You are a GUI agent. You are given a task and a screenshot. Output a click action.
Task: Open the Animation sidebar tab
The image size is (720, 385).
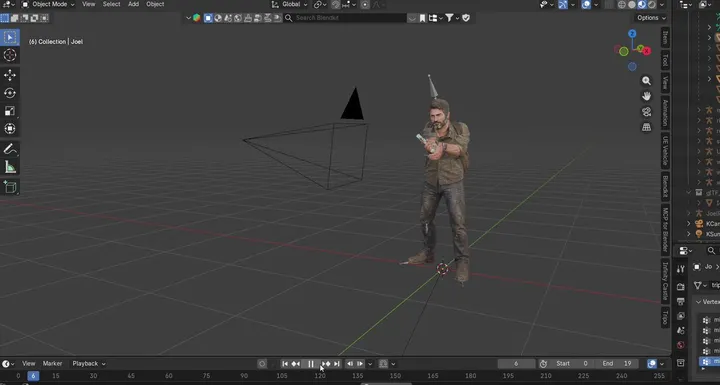coord(665,113)
